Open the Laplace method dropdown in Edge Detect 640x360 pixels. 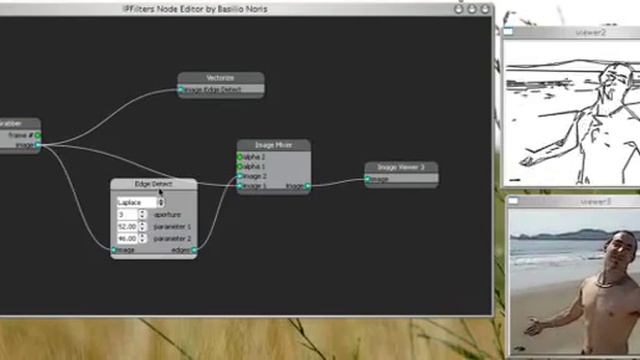point(140,202)
